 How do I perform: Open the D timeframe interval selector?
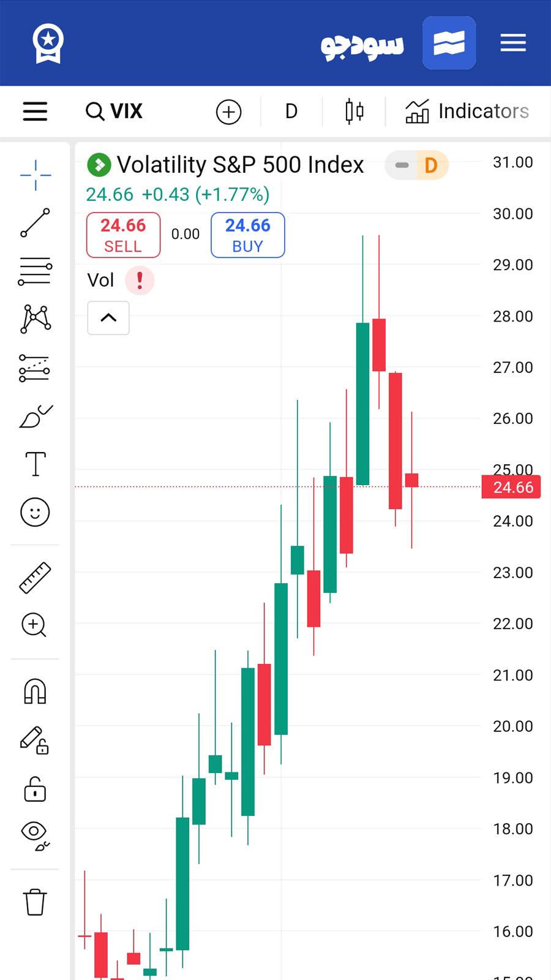click(291, 111)
